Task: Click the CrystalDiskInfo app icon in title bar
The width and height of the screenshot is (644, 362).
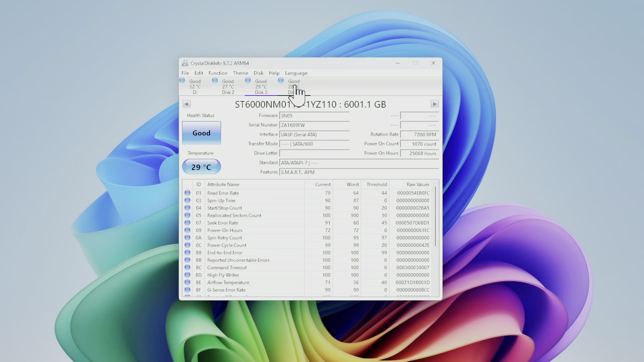Action: tap(185, 63)
